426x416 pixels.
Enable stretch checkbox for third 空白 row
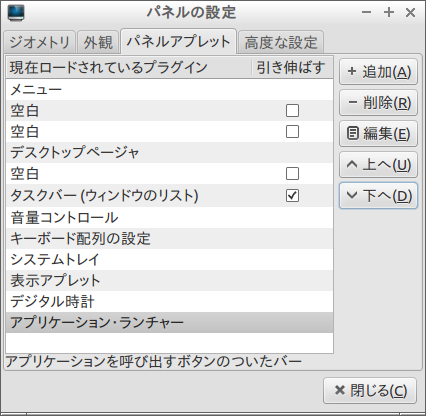click(292, 174)
